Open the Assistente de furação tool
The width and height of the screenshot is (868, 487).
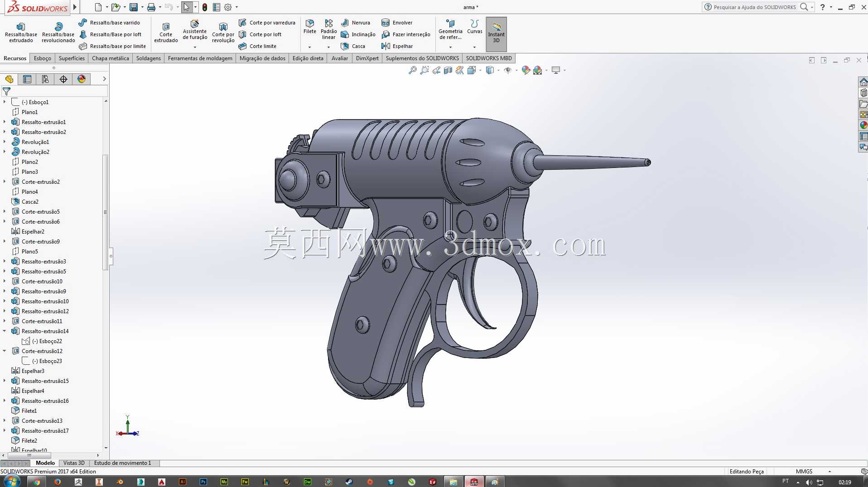tap(195, 29)
